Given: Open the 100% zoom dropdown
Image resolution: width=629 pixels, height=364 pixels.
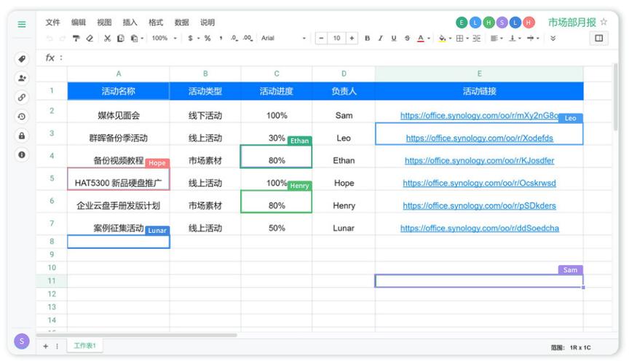Looking at the screenshot, I should (164, 39).
